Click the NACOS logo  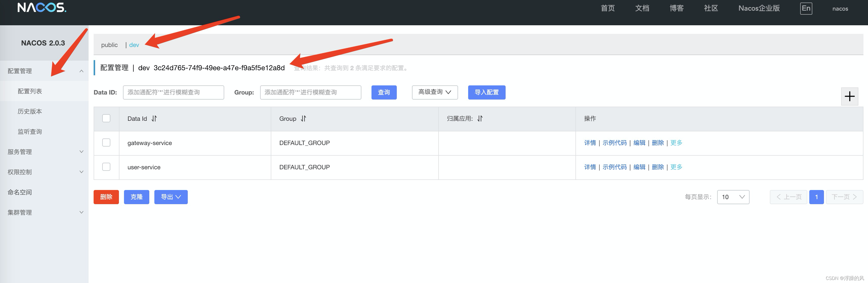coord(42,7)
